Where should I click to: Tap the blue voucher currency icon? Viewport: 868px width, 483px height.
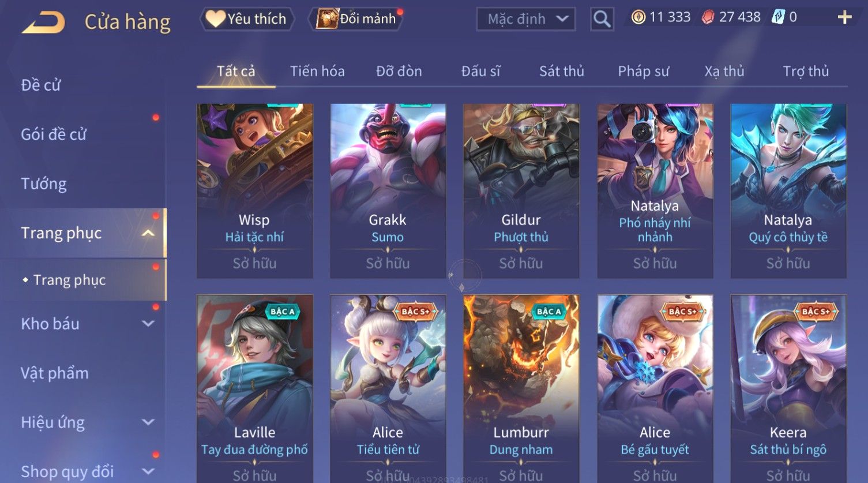coord(779,17)
